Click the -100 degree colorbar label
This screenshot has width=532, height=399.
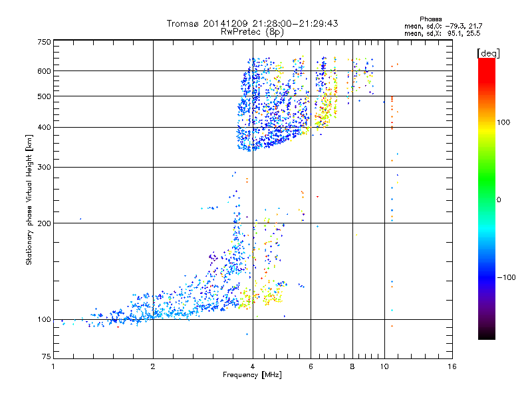506,277
